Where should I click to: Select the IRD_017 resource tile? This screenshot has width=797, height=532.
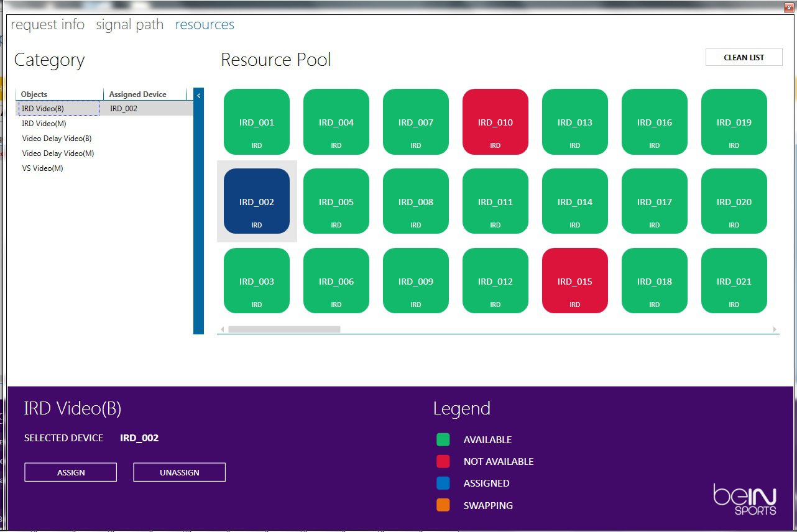(x=655, y=201)
